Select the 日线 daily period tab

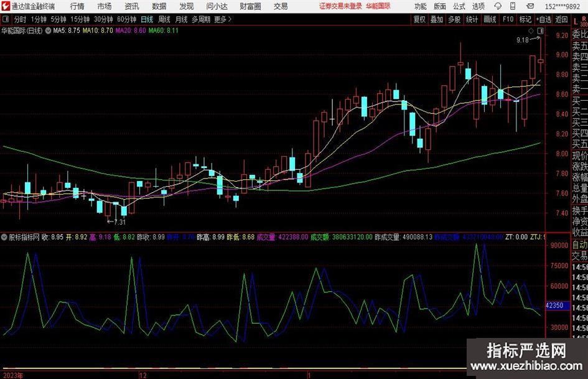pyautogui.click(x=147, y=19)
